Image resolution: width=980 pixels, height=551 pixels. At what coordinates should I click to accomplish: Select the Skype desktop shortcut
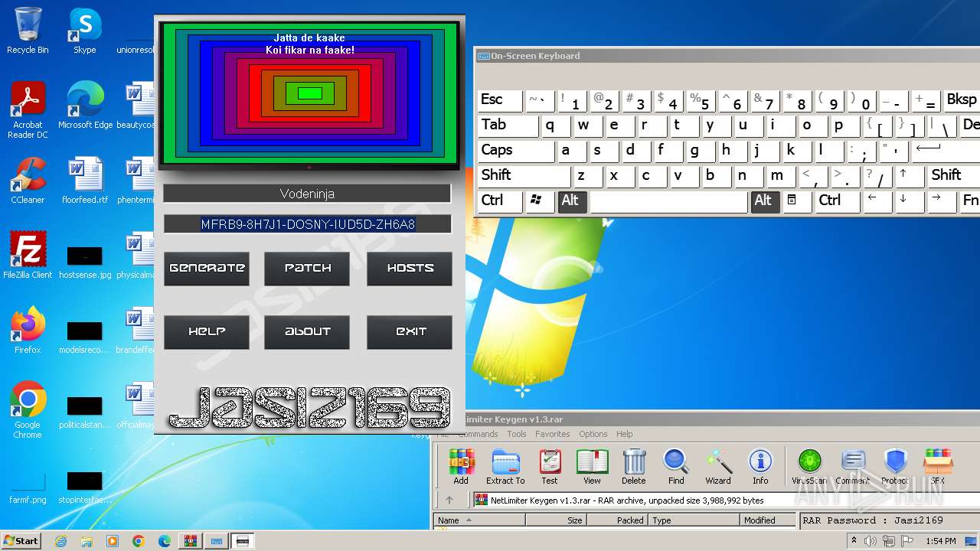coord(85,31)
